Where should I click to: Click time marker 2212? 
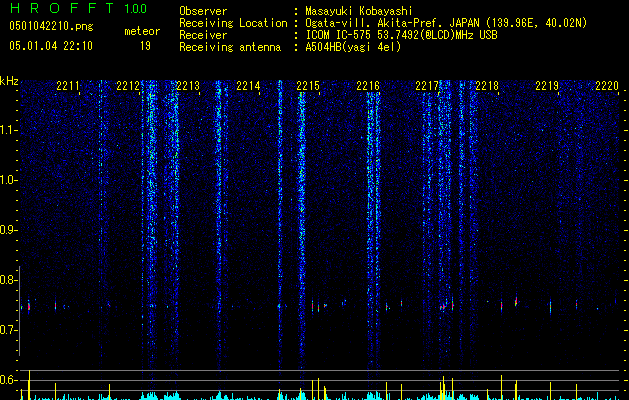tap(128, 86)
